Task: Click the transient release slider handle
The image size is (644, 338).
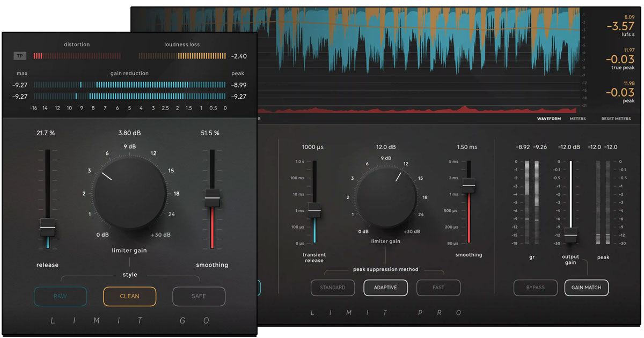Action: (x=314, y=211)
